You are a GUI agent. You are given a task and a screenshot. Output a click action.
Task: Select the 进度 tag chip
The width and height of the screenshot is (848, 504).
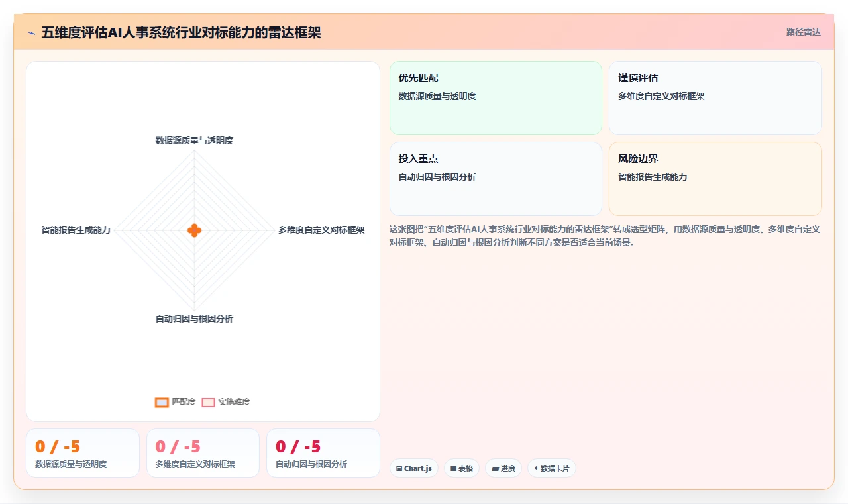[x=503, y=468]
